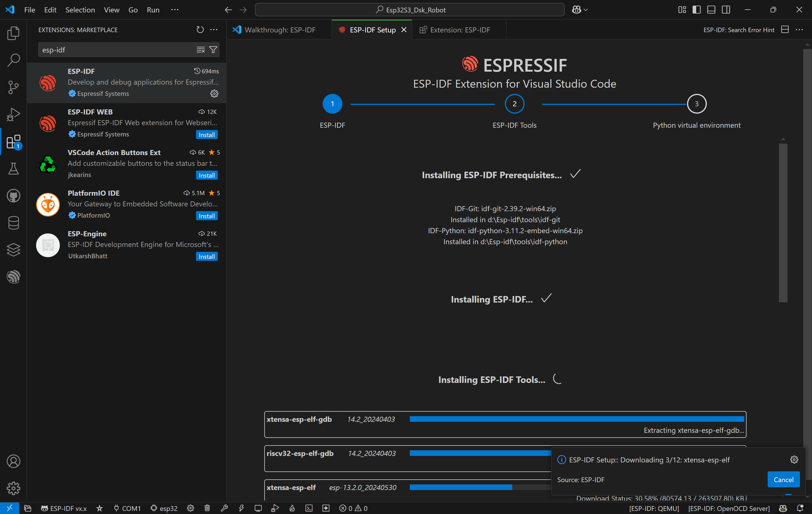Install VSCode Action Buttons Ext

pos(207,175)
